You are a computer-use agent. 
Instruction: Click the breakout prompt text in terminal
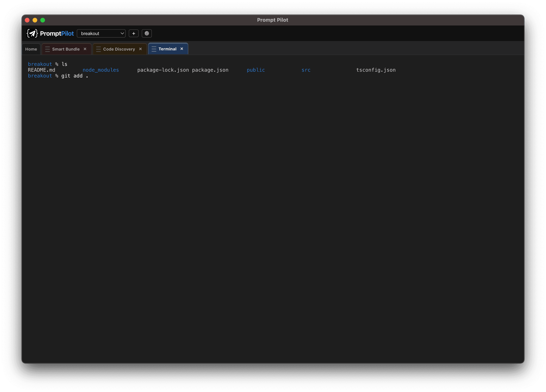(40, 64)
